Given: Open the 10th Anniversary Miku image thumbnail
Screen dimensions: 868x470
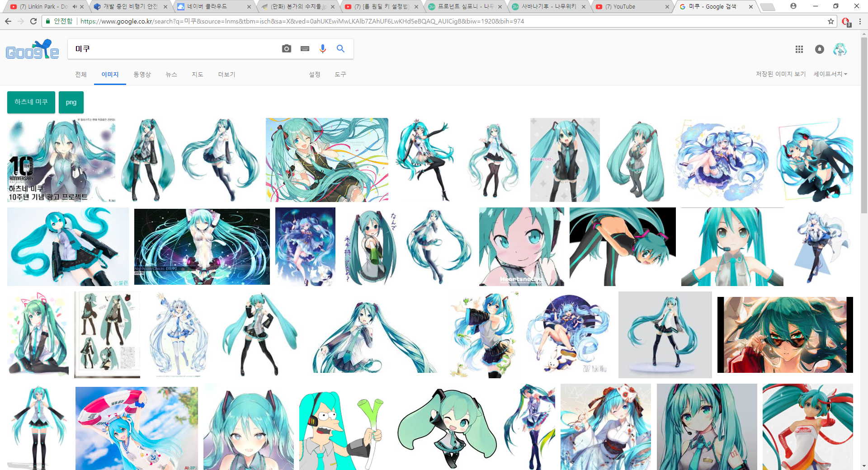Looking at the screenshot, I should [61, 160].
